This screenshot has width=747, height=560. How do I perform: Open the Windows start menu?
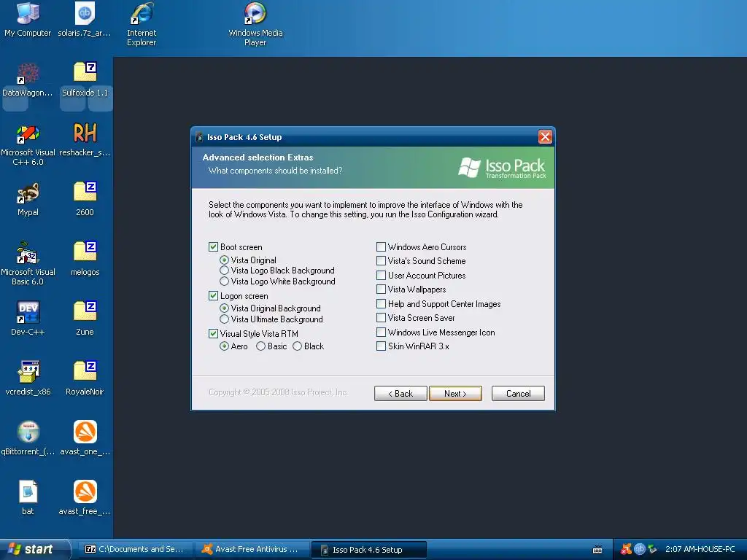(x=34, y=549)
